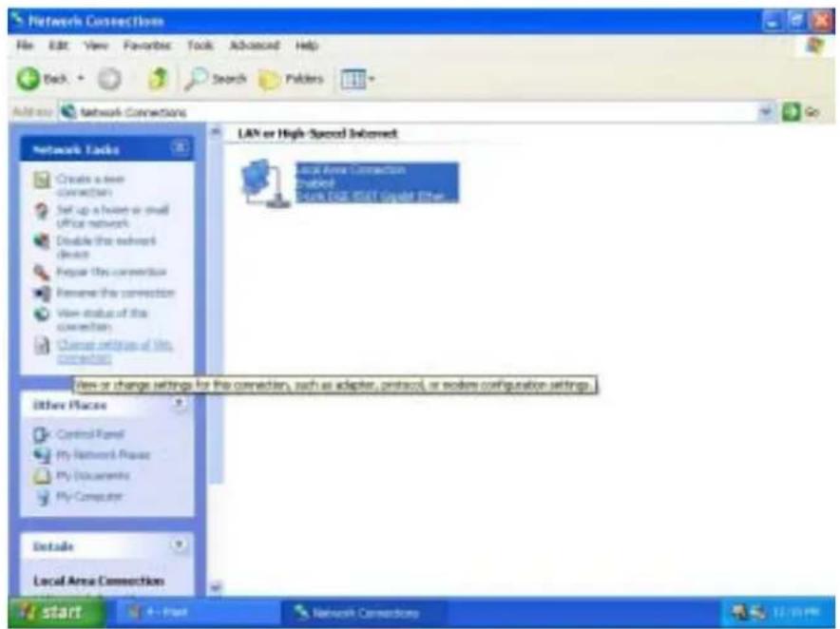
Task: Open My Documents link
Action: click(93, 475)
